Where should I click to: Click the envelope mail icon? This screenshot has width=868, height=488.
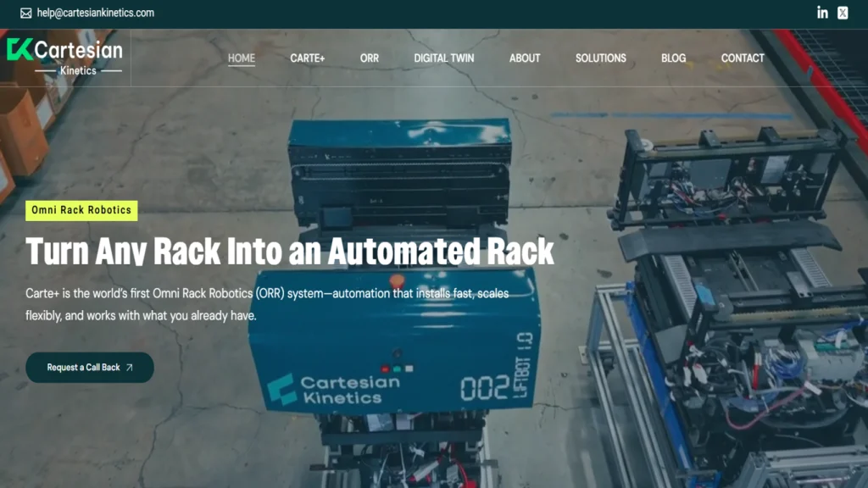[26, 14]
